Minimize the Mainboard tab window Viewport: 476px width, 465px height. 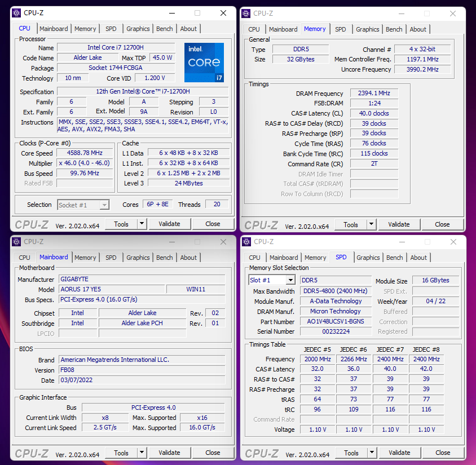coord(172,242)
